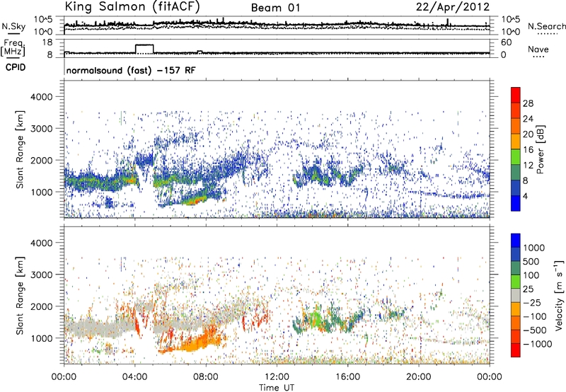Click the velocity panel 'Slant Range [km]' label

tap(21, 296)
